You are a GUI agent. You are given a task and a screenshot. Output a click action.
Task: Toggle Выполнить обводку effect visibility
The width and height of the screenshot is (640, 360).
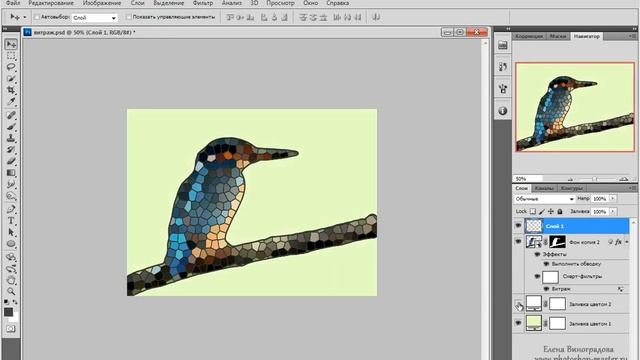546,264
